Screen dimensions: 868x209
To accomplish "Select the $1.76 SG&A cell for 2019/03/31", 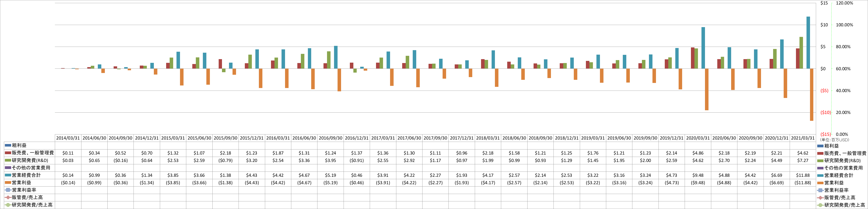I will tap(593, 153).
